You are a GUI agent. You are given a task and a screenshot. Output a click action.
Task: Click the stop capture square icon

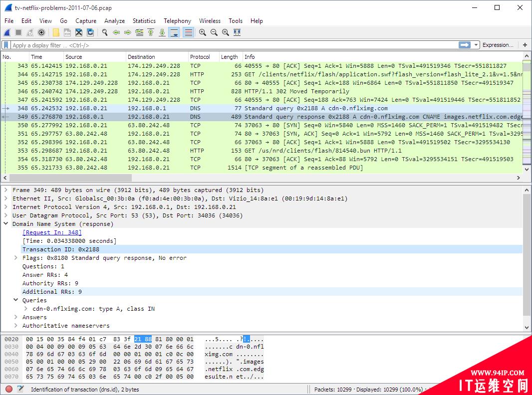pos(18,32)
